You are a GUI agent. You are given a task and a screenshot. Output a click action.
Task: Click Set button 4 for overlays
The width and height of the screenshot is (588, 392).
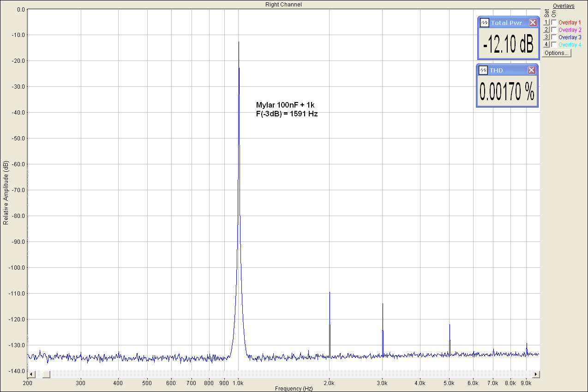click(546, 44)
